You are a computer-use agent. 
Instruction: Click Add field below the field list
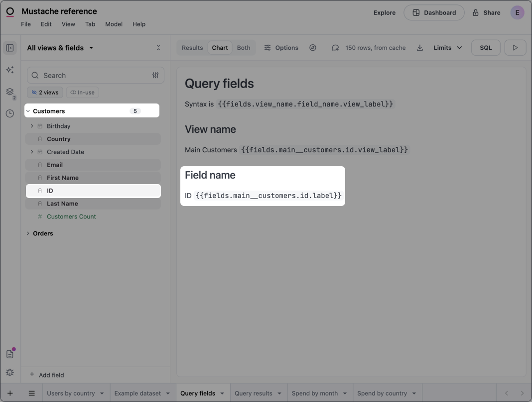pyautogui.click(x=46, y=375)
